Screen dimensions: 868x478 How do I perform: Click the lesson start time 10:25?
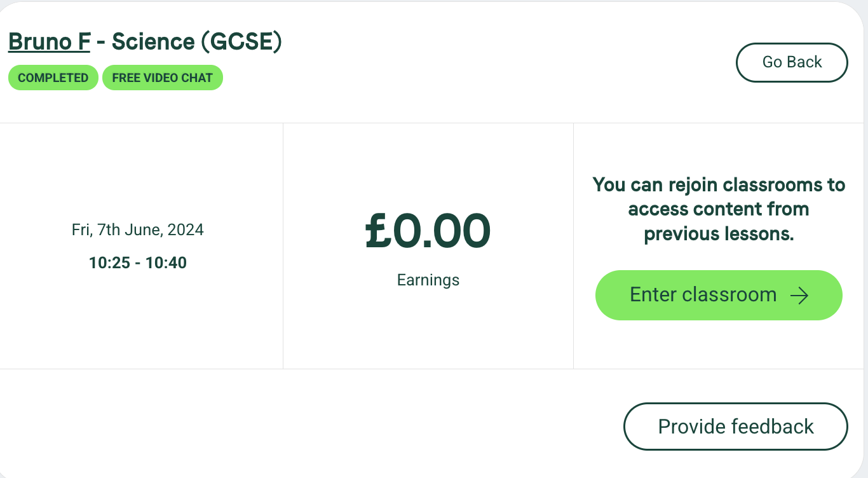(x=109, y=263)
